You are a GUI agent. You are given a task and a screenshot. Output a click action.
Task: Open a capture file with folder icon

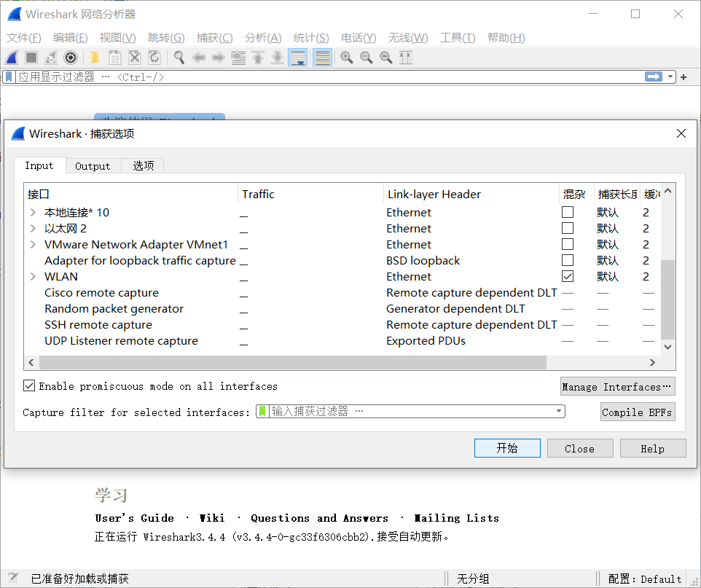pos(95,58)
